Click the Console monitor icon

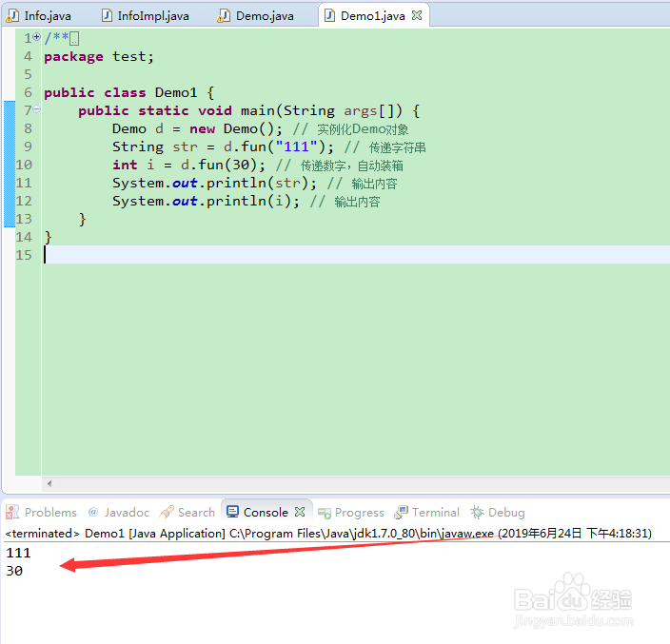[x=232, y=512]
